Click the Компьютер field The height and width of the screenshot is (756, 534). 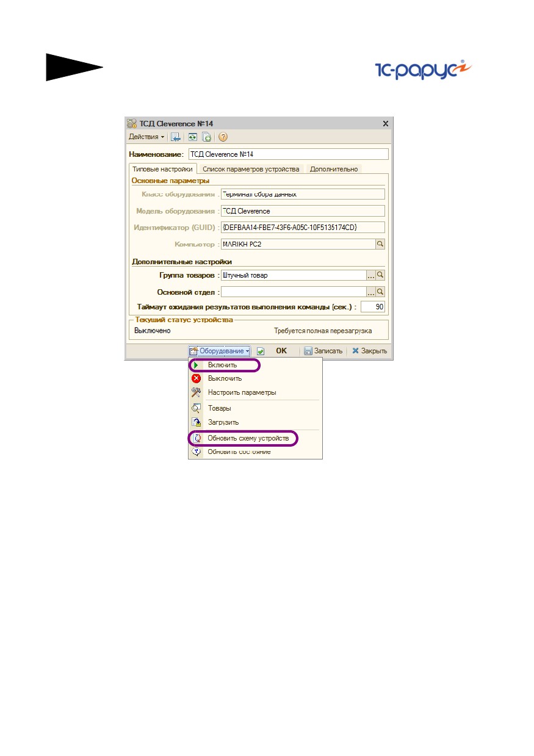pyautogui.click(x=298, y=244)
